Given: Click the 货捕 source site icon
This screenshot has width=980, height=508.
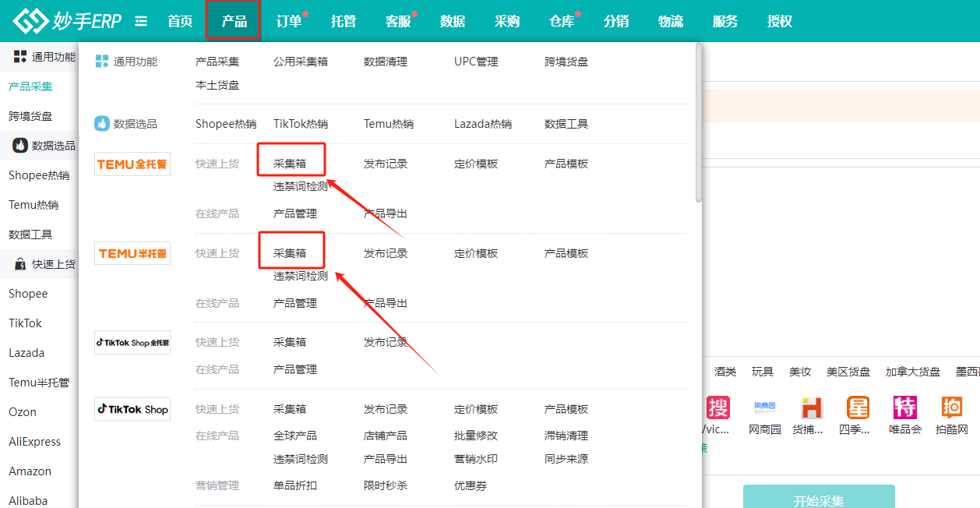Looking at the screenshot, I should pyautogui.click(x=812, y=407).
